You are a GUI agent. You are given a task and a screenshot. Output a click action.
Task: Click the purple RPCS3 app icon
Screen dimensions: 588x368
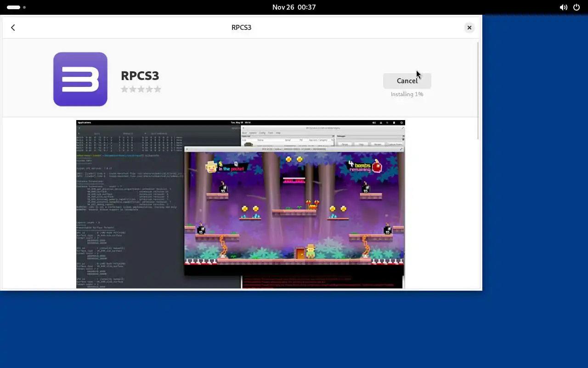(x=80, y=79)
